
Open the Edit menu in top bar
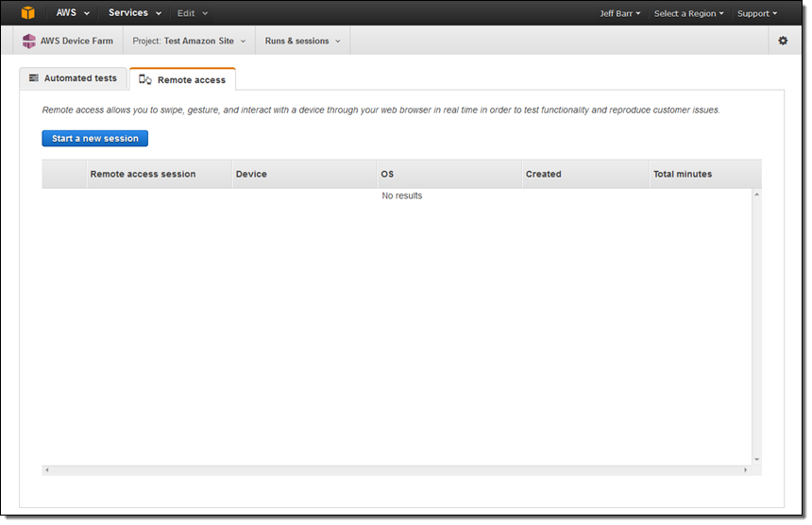[193, 13]
